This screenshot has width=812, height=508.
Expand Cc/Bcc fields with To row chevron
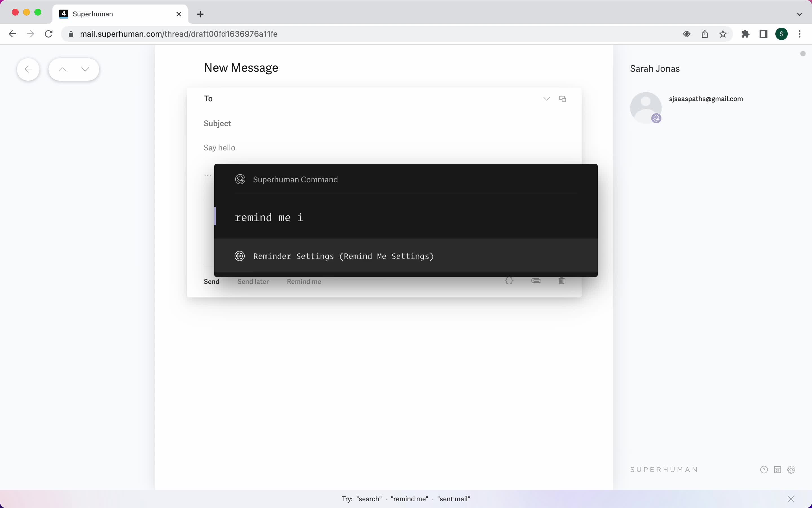(546, 99)
